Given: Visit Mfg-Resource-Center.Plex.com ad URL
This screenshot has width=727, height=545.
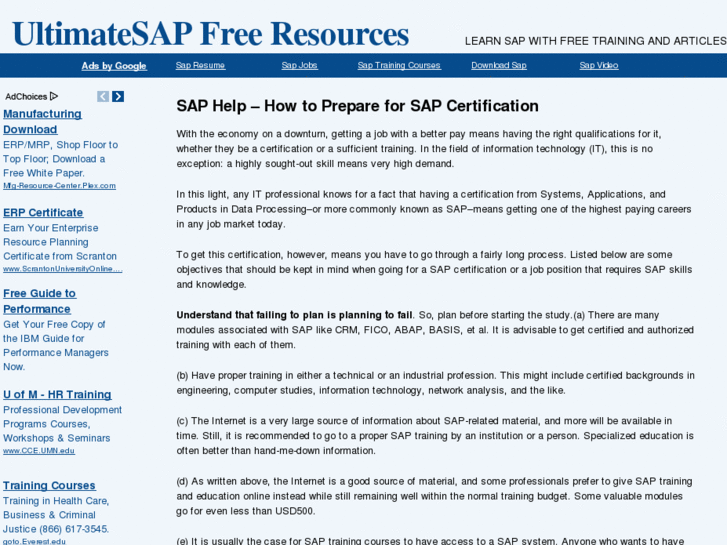Looking at the screenshot, I should point(59,186).
